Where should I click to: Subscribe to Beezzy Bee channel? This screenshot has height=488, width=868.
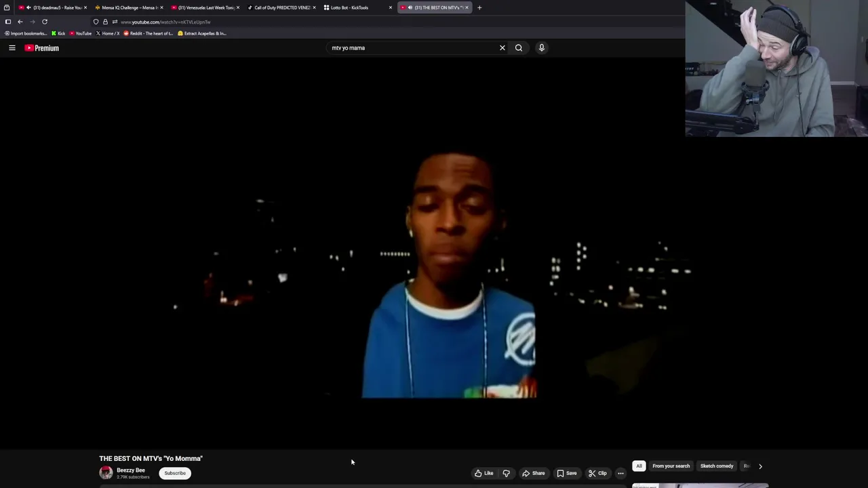pyautogui.click(x=175, y=473)
